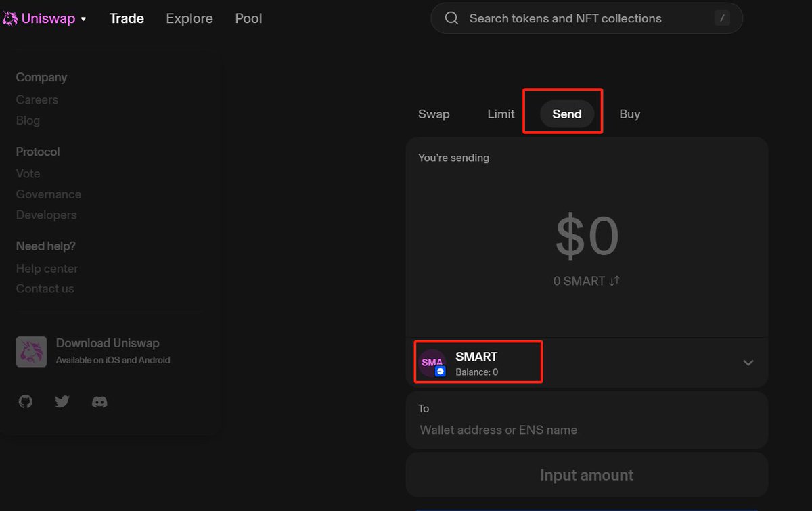This screenshot has height=511, width=812.
Task: Click the Wallet address or ENS name field
Action: point(587,430)
